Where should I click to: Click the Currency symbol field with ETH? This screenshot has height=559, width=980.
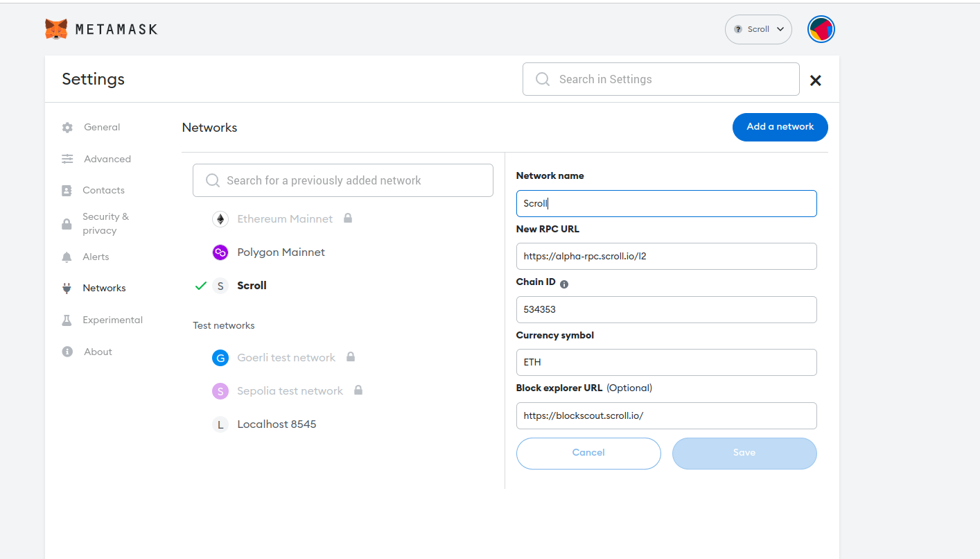[667, 362]
